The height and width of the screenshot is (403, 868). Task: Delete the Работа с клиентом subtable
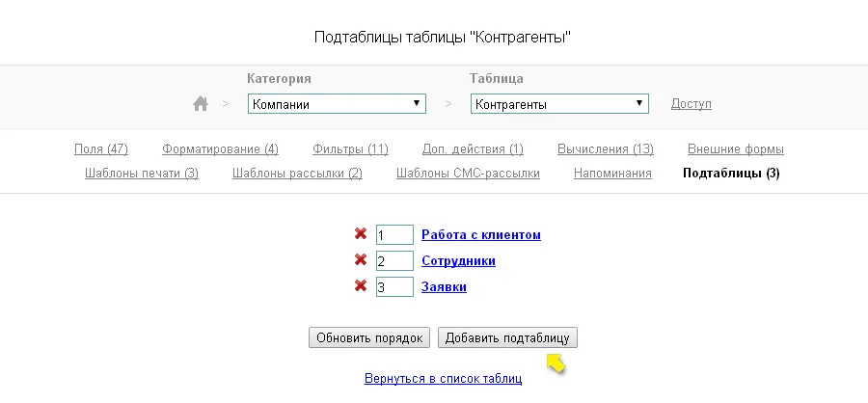361,233
